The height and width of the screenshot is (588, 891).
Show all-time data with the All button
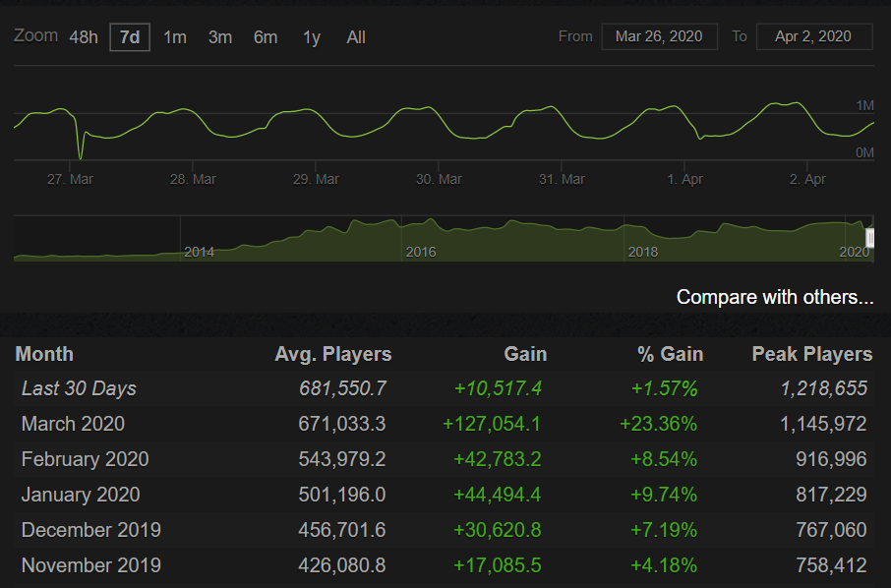click(355, 36)
